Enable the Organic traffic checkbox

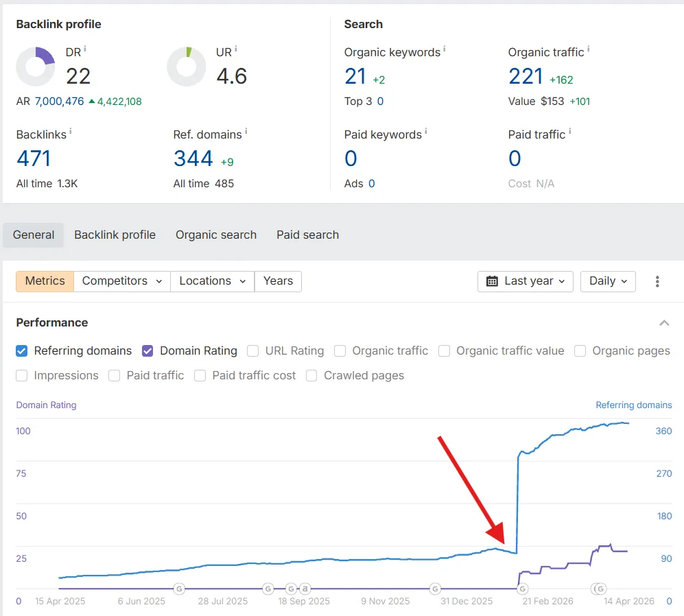pos(340,351)
